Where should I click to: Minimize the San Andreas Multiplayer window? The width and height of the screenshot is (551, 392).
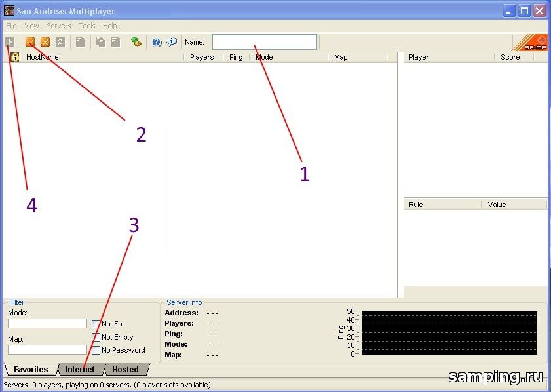click(508, 11)
